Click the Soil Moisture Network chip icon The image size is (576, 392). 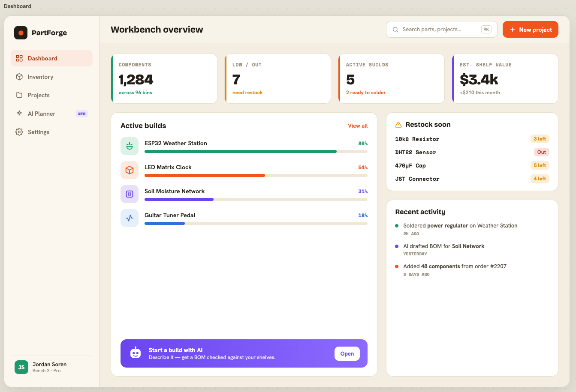pyautogui.click(x=130, y=194)
